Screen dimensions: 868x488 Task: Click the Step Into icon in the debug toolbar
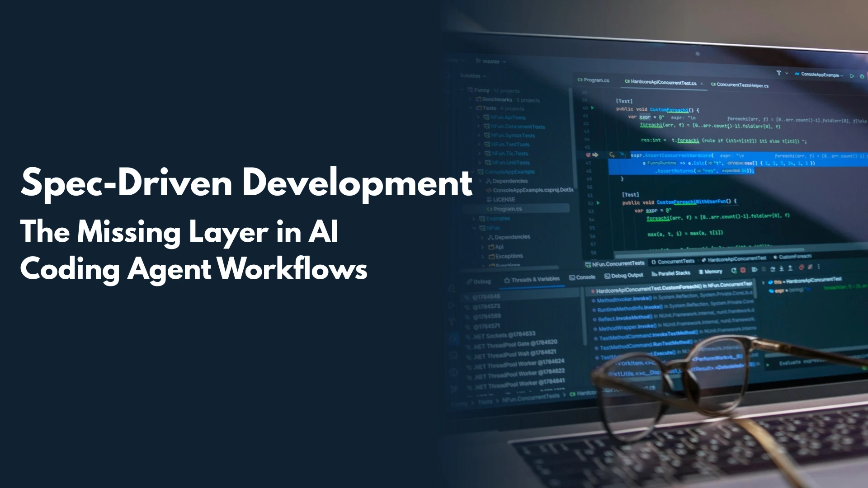click(x=781, y=269)
